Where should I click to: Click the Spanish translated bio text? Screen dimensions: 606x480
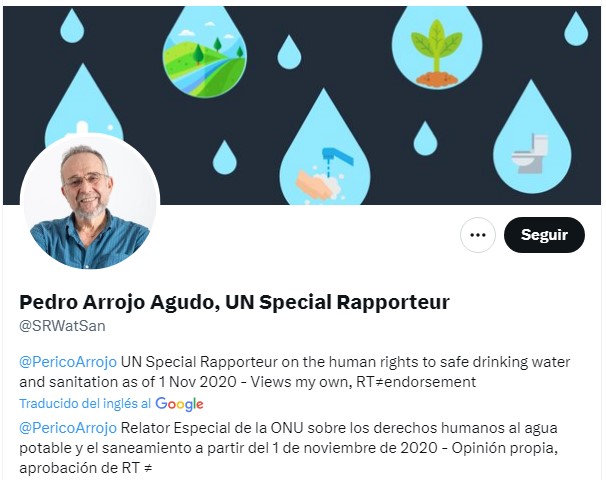click(289, 448)
